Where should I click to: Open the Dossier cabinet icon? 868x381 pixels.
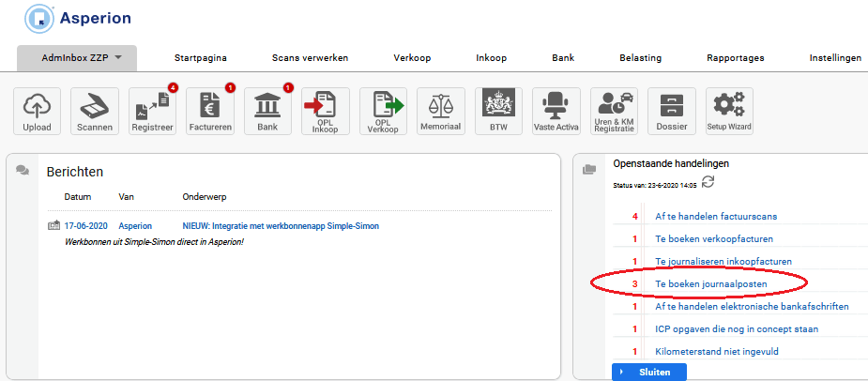pos(672,112)
